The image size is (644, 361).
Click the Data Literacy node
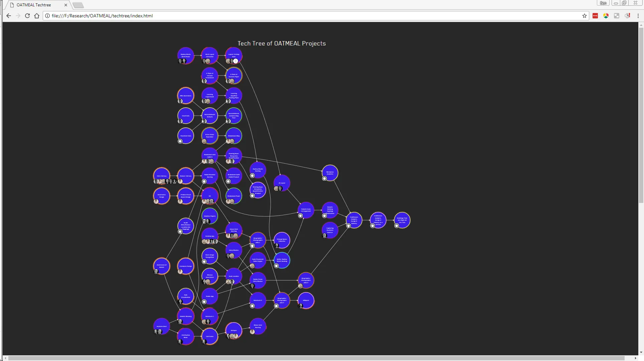coord(162,176)
